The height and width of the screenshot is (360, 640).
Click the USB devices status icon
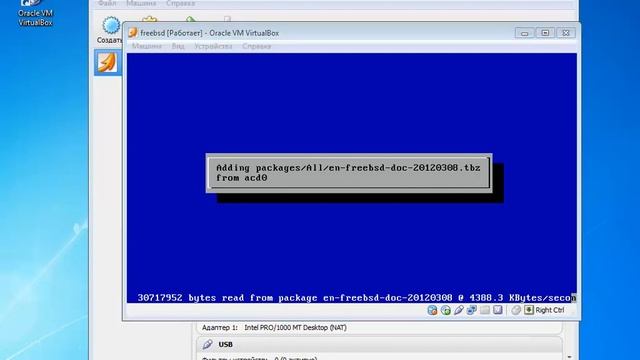[459, 310]
